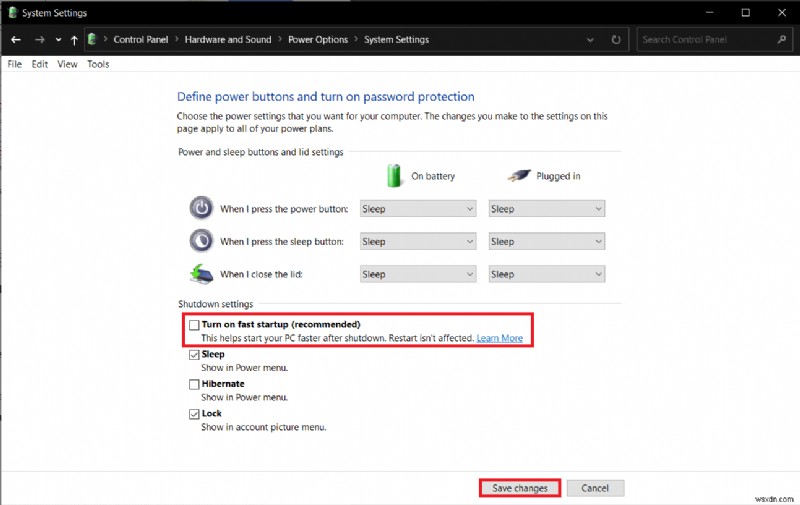The height and width of the screenshot is (505, 800).
Task: Navigate to Control Panel breadcrumb
Action: click(x=140, y=39)
